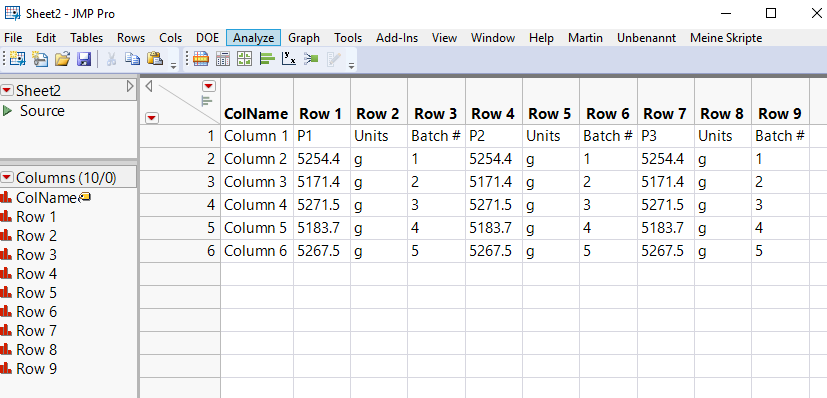827x398 pixels.
Task: Open the DOE menu
Action: [207, 38]
